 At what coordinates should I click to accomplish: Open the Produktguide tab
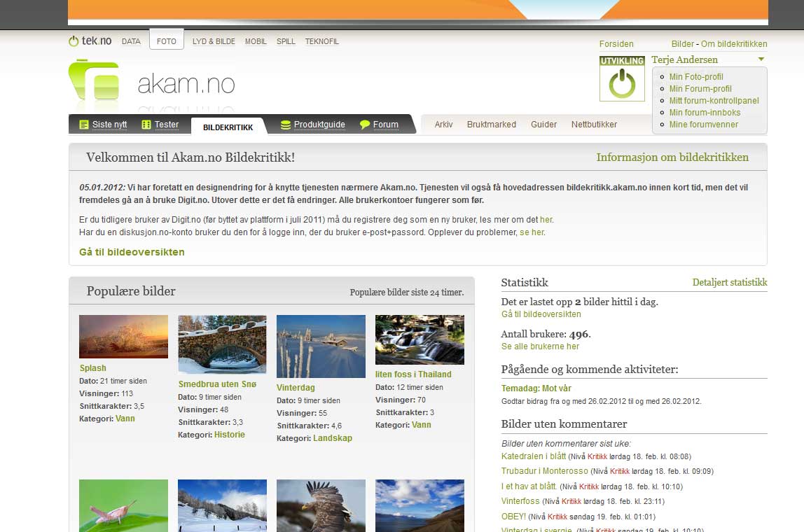[319, 125]
